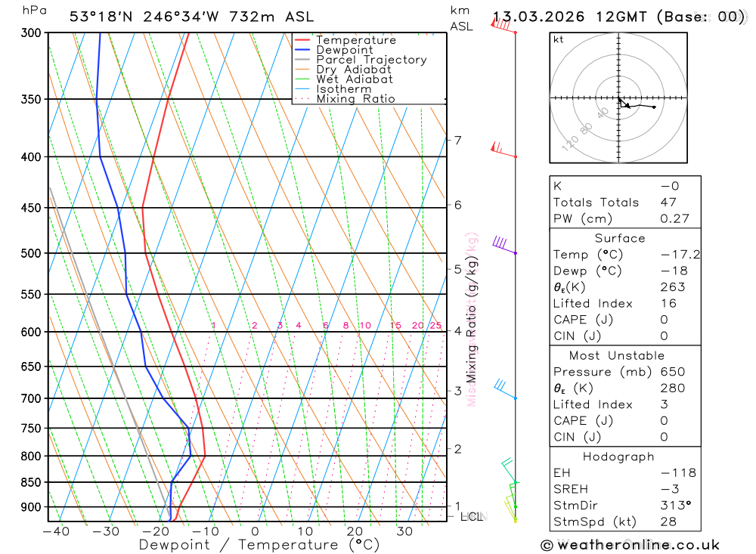Click the 300 hPa pressure axis label
756x554 pixels.
(x=31, y=32)
